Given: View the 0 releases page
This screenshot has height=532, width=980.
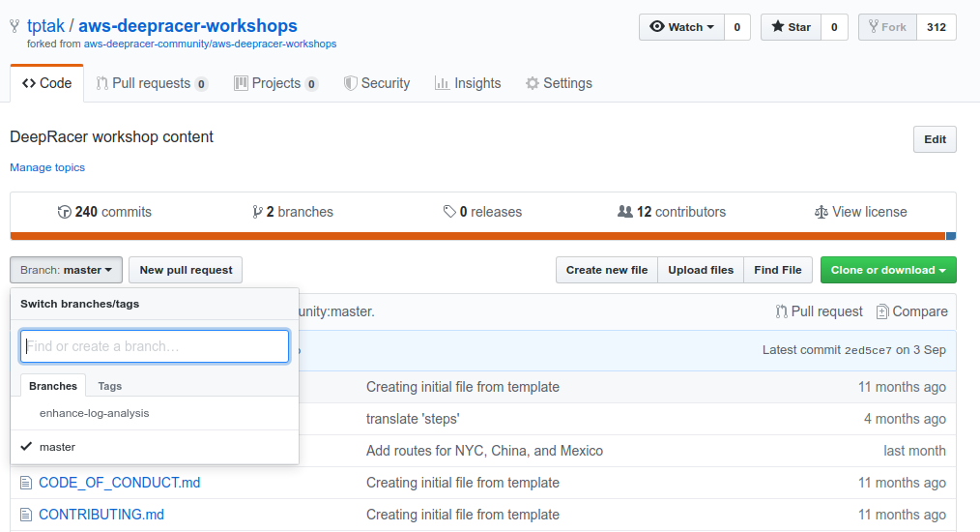Looking at the screenshot, I should coord(482,212).
